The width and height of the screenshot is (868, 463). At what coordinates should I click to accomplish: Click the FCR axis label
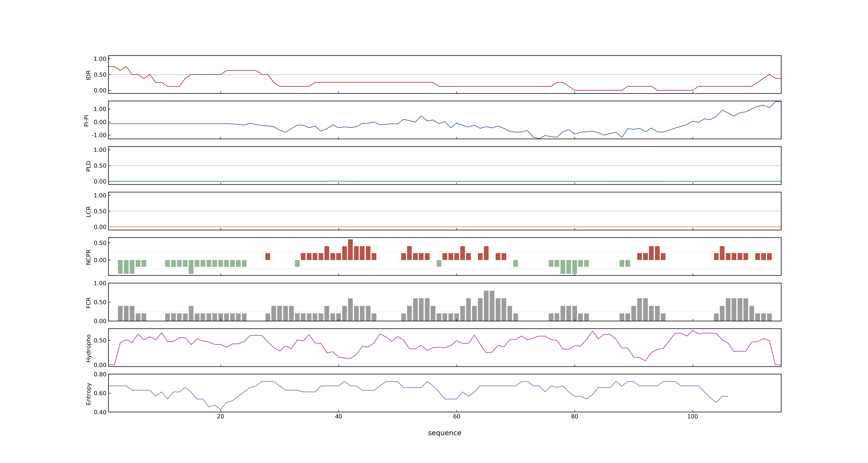click(x=88, y=303)
